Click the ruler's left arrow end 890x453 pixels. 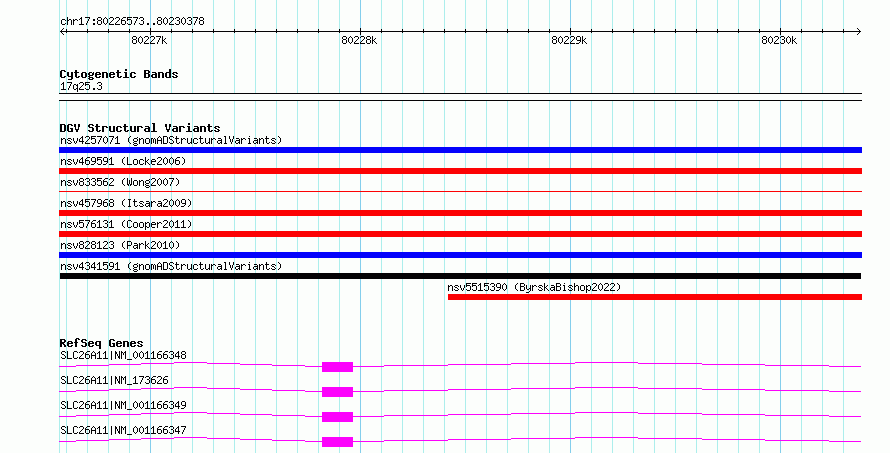[62, 32]
